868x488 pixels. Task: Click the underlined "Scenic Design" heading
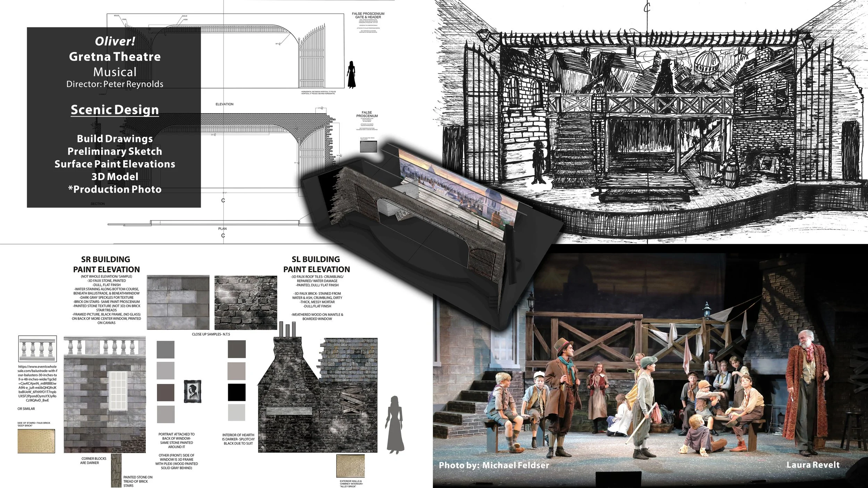pos(115,110)
